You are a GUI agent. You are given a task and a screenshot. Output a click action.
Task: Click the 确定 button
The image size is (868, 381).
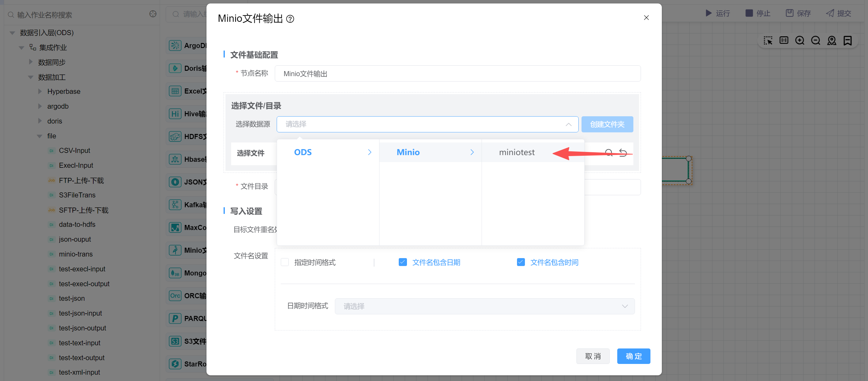pyautogui.click(x=633, y=356)
